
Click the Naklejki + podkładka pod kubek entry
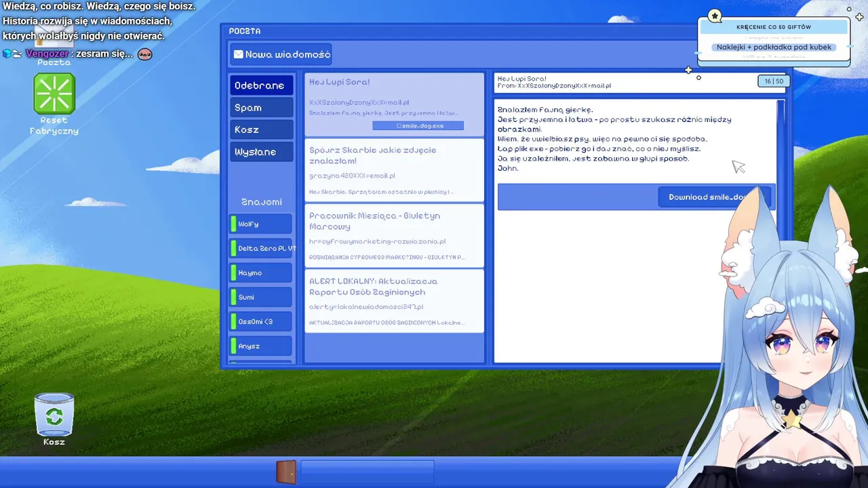774,47
